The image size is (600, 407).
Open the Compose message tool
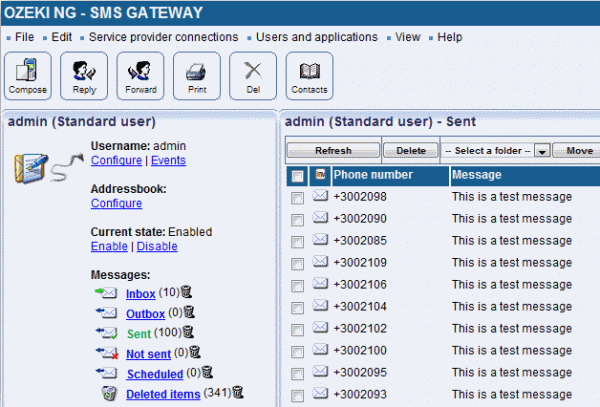(x=28, y=76)
